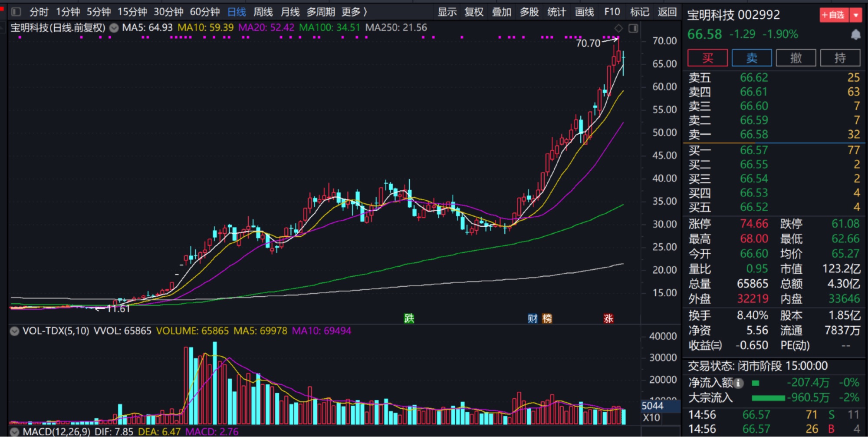This screenshot has height=437, width=868.
Task: Select the 60分钟 period tab
Action: point(205,12)
